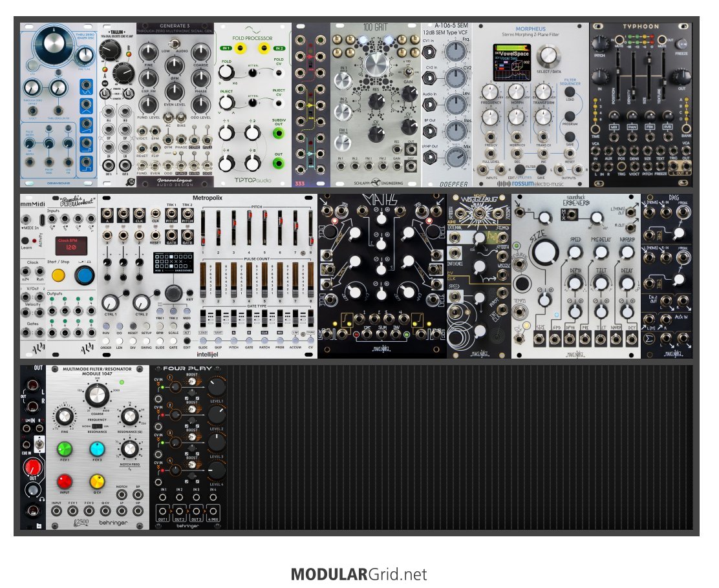The height and width of the screenshot is (588, 719).
Task: Click the green SUBDIV OUT jack on Fold Processor
Action: click(x=278, y=133)
